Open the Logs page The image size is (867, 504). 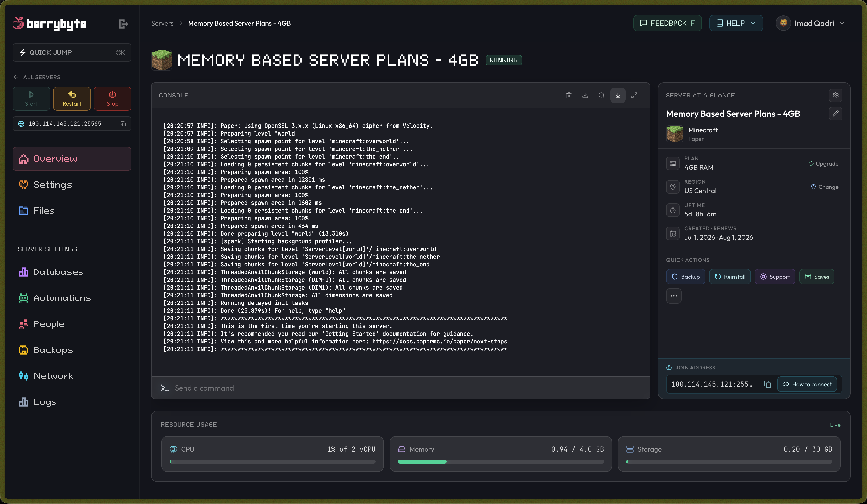(x=72, y=402)
